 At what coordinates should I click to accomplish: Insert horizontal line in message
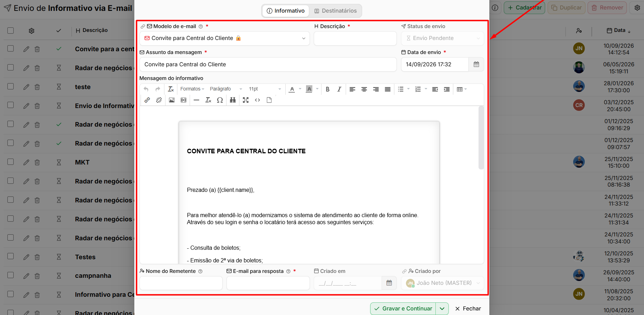[x=196, y=100]
